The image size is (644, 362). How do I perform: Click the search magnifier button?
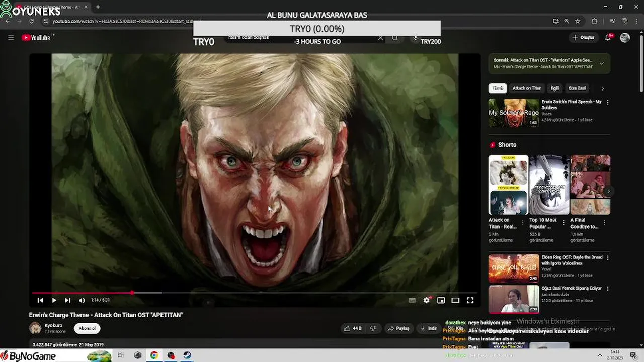[x=395, y=38]
